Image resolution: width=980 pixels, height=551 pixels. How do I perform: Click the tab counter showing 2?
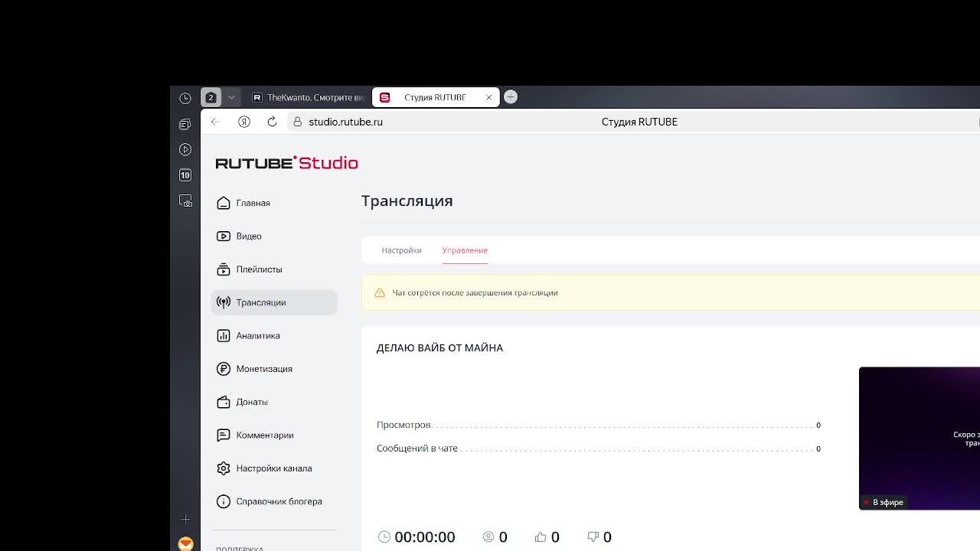pos(211,97)
